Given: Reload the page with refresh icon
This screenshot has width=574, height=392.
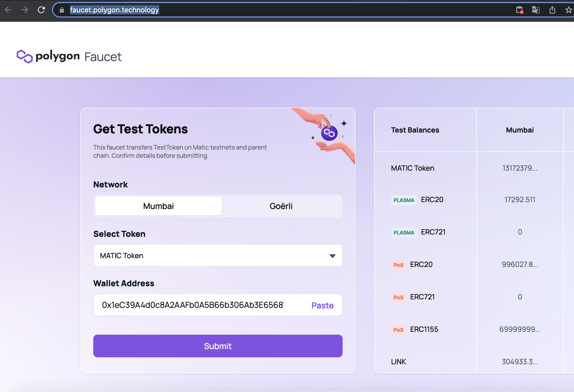Looking at the screenshot, I should tap(41, 10).
